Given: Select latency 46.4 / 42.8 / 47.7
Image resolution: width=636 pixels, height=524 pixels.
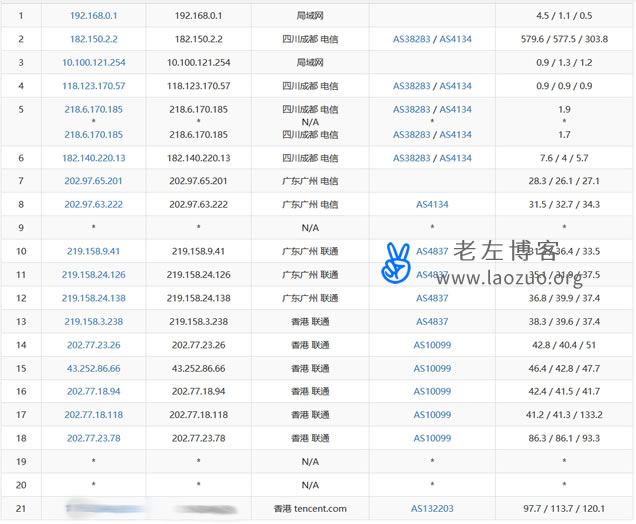Looking at the screenshot, I should coord(564,369).
